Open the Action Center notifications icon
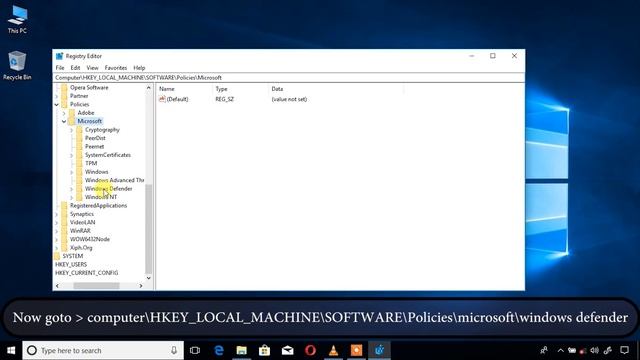The height and width of the screenshot is (360, 640). point(624,350)
